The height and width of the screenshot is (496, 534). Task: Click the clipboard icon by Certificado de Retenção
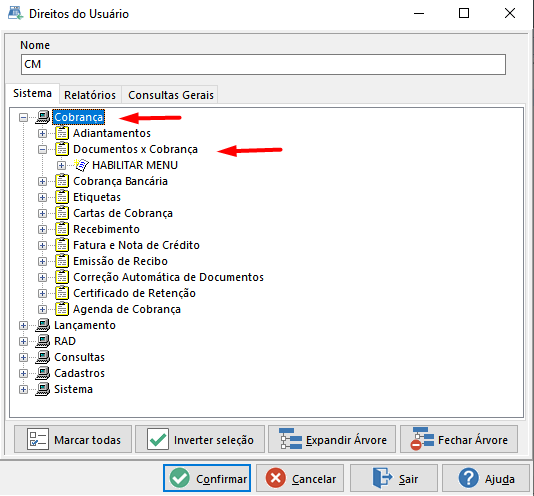point(62,293)
